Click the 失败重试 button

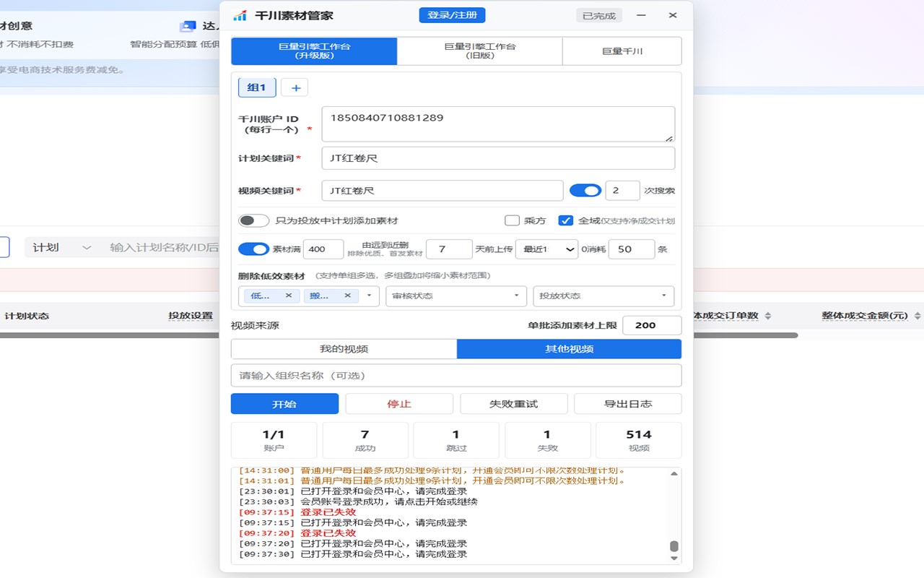pyautogui.click(x=514, y=404)
